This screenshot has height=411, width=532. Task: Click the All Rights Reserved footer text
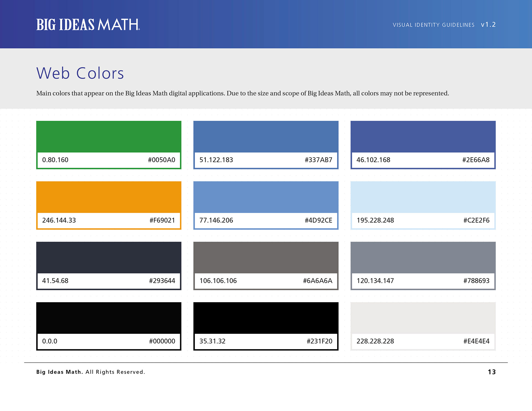115,372
